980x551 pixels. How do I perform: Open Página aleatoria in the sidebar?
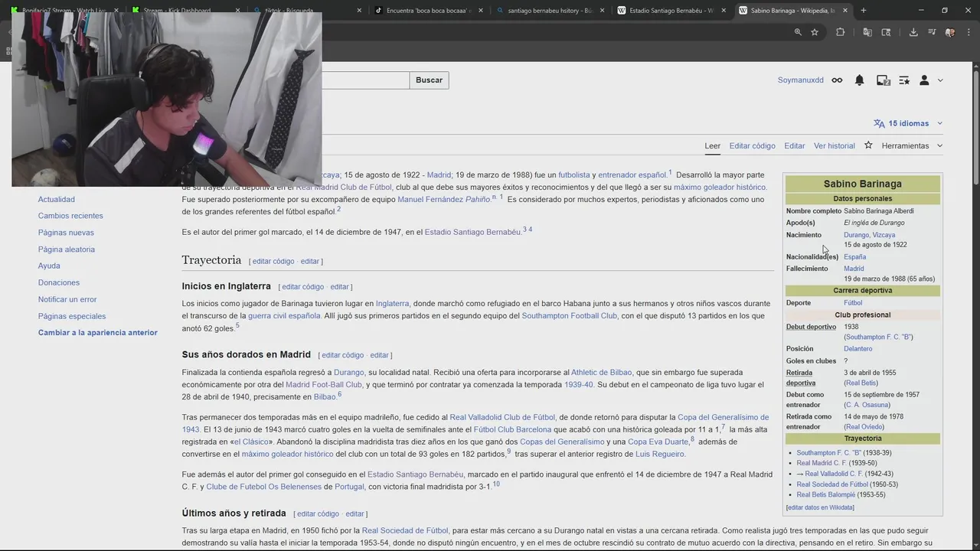pos(67,249)
